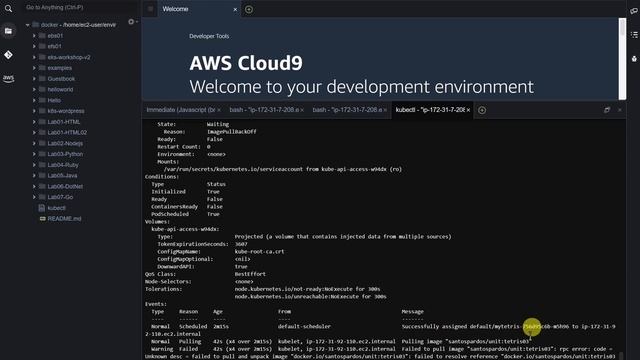640x360 pixels.
Task: Select the Hello folder in tree
Action: pyautogui.click(x=54, y=100)
